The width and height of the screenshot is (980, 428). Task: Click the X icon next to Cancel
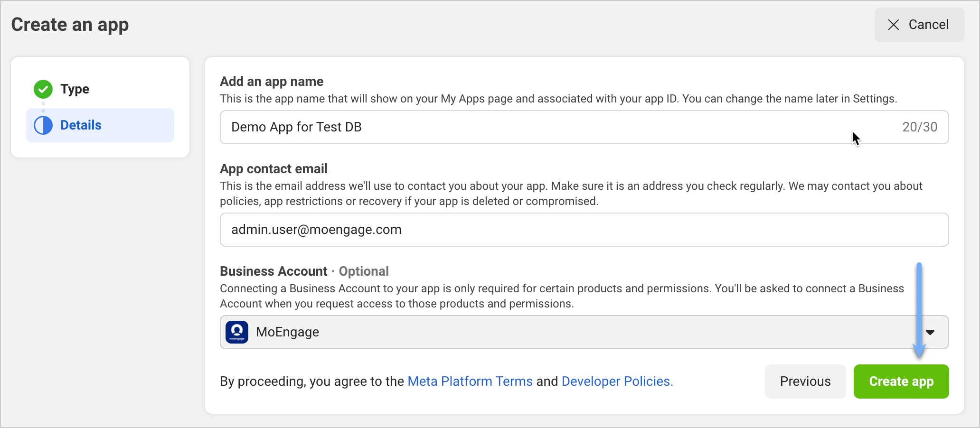(894, 24)
